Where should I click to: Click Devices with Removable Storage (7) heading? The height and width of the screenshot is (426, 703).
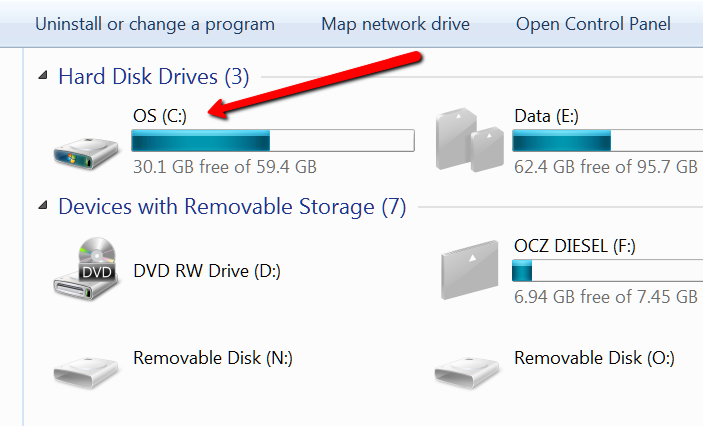232,206
